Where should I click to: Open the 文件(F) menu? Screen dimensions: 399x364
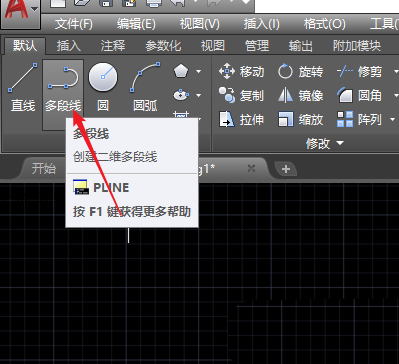tap(74, 24)
